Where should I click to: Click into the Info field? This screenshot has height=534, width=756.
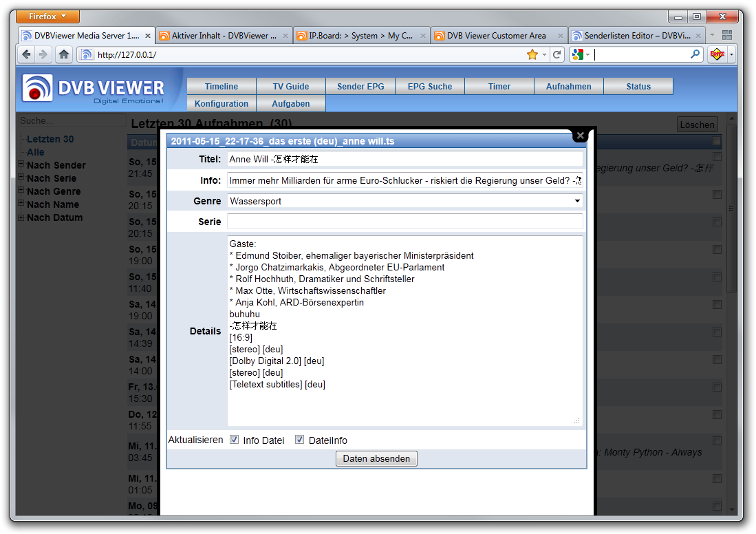405,180
